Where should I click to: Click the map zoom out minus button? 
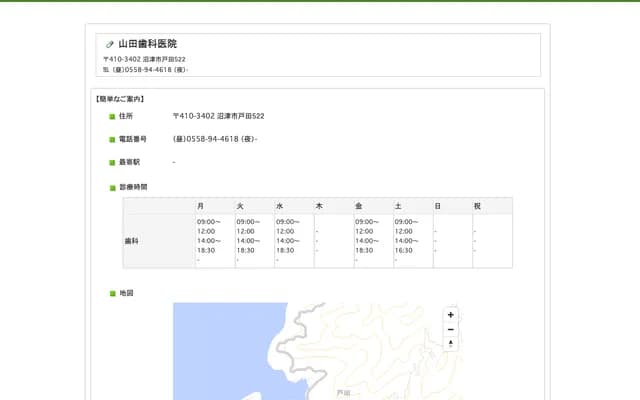tap(450, 329)
